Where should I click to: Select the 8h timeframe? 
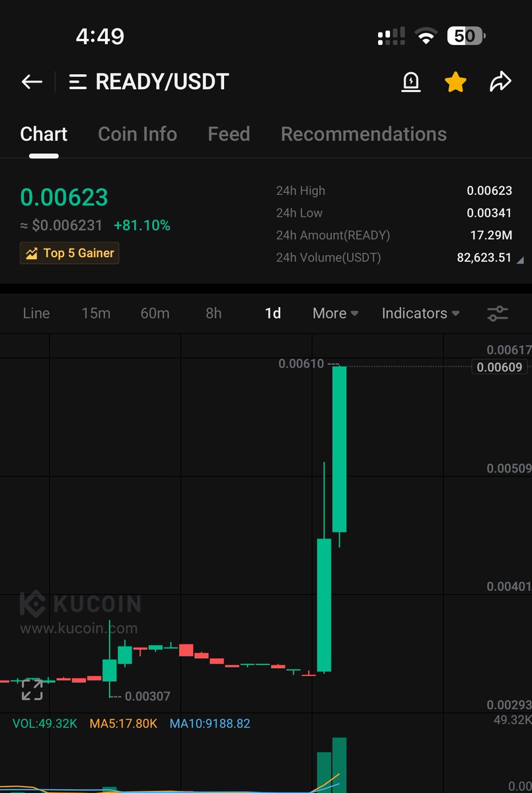coord(213,313)
